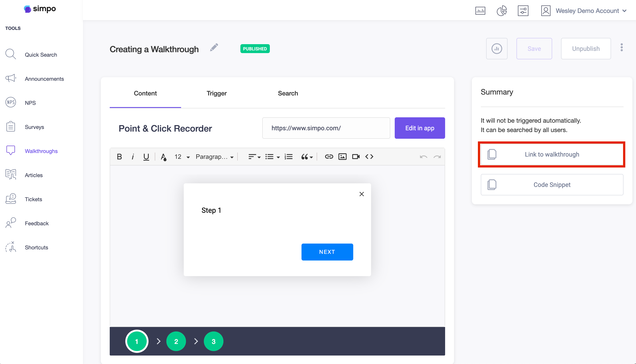
Task: Select Walkthroughs in sidebar
Action: [x=41, y=151]
